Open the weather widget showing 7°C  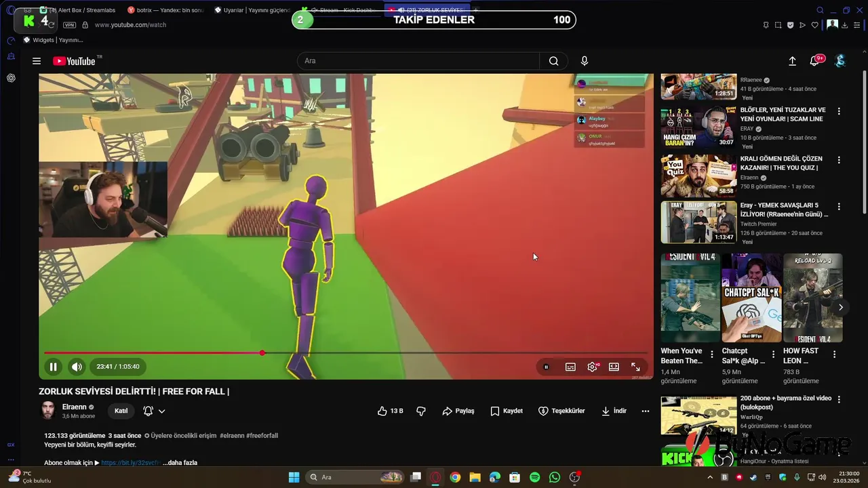[30, 477]
